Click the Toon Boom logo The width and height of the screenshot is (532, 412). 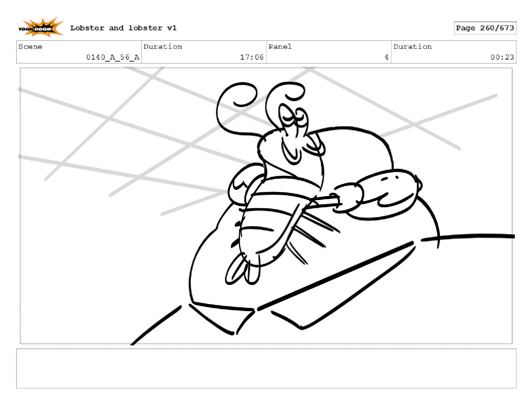pyautogui.click(x=40, y=27)
